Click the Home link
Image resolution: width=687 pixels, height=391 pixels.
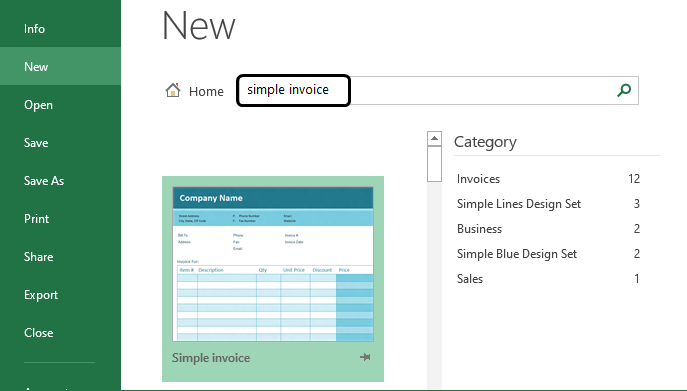[206, 92]
